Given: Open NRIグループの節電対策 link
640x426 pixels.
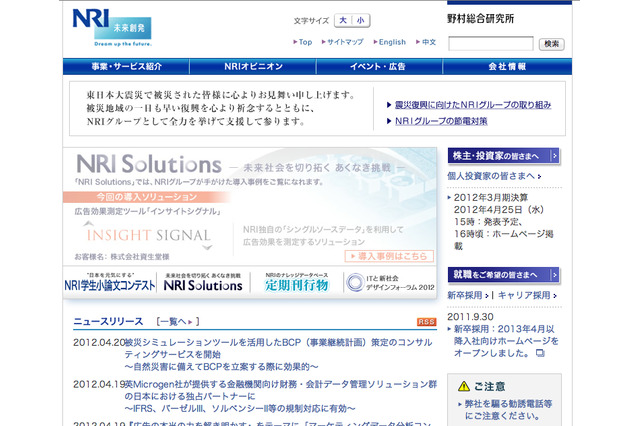Looking at the screenshot, I should [x=441, y=121].
